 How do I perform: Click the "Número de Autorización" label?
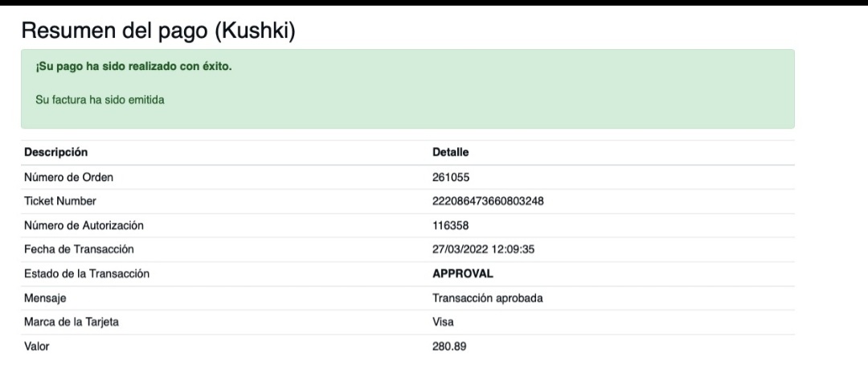pyautogui.click(x=84, y=225)
